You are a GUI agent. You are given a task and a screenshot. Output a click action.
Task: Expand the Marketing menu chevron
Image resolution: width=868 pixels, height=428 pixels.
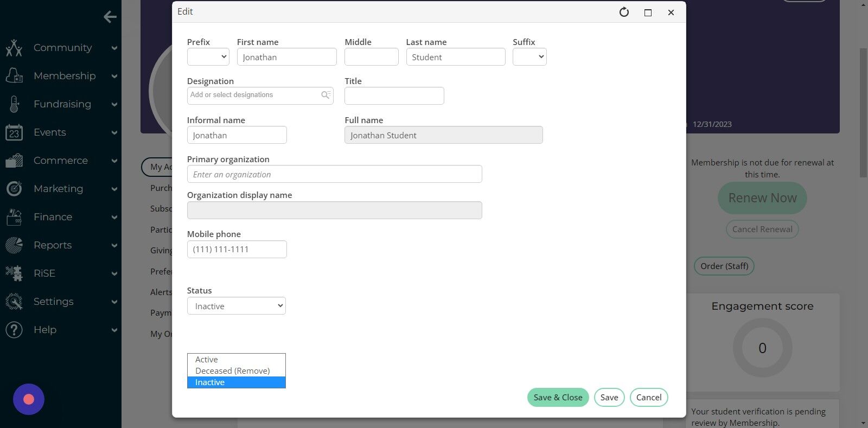tap(114, 189)
